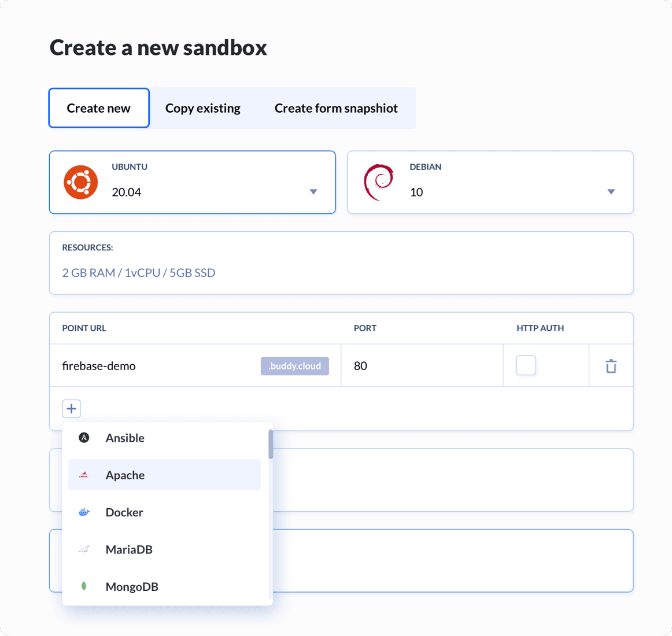672x636 pixels.
Task: Expand the Ubuntu version dropdown arrow
Action: [x=313, y=192]
